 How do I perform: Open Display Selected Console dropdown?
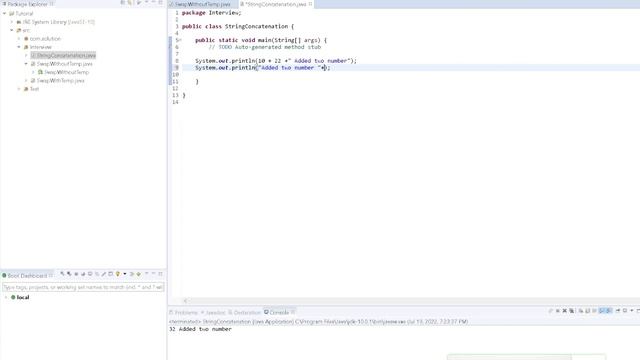coord(631,311)
